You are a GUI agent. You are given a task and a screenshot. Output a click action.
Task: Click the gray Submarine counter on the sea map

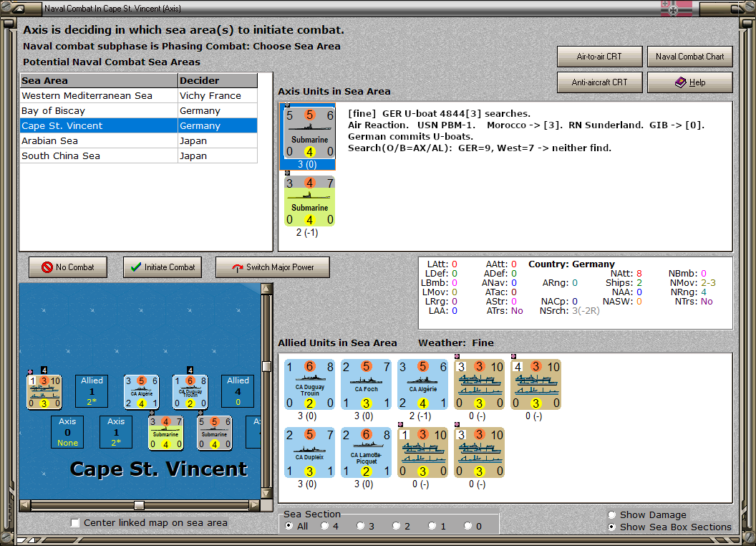(215, 433)
